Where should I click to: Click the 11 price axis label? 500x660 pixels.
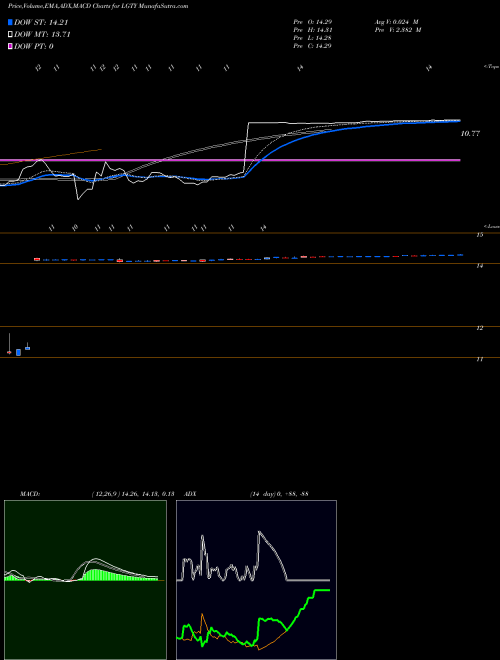point(479,359)
